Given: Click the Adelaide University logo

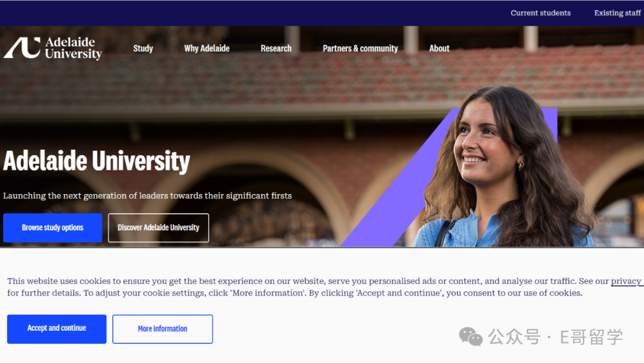Looking at the screenshot, I should [53, 48].
